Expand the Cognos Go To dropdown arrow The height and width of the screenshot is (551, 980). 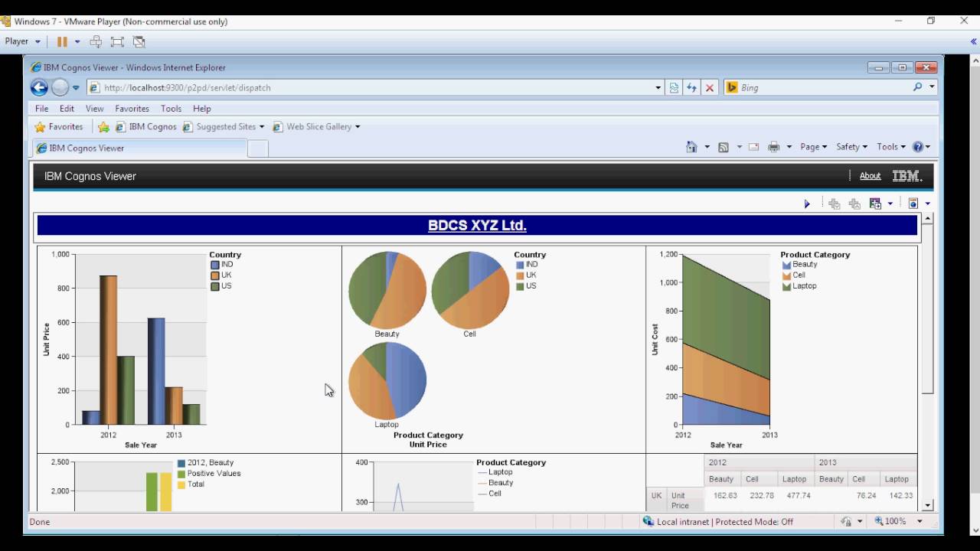(x=890, y=204)
